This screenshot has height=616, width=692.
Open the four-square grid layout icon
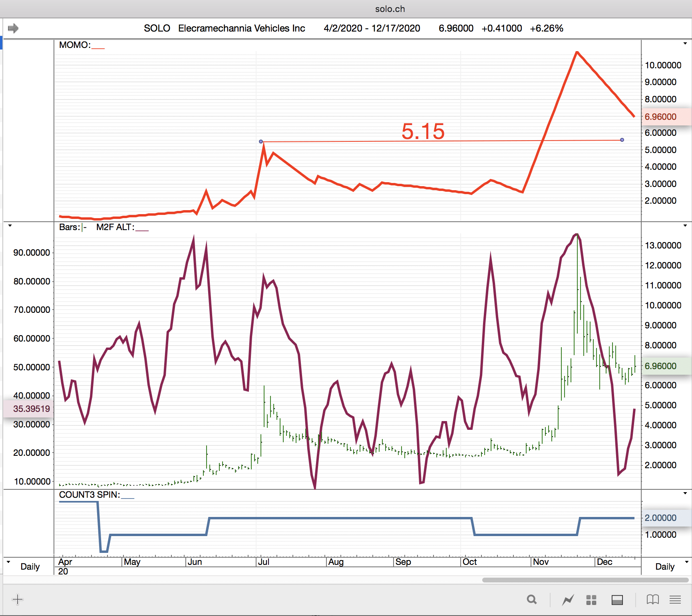point(591,600)
